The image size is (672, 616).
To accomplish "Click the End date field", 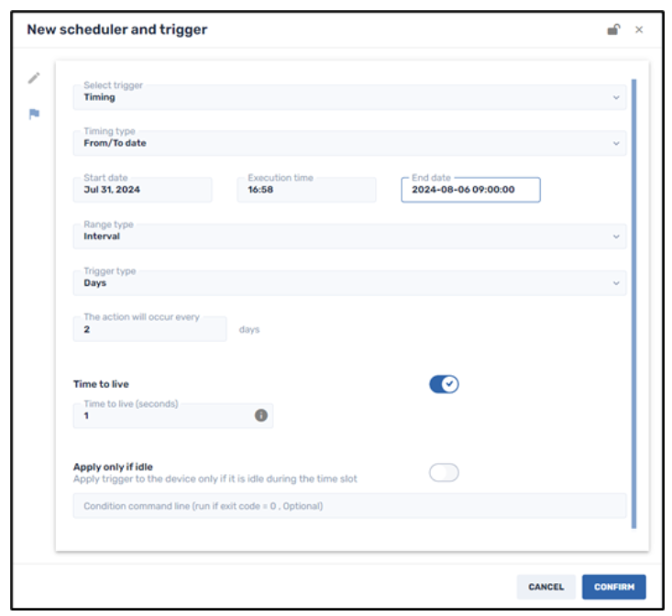I will click(x=470, y=190).
